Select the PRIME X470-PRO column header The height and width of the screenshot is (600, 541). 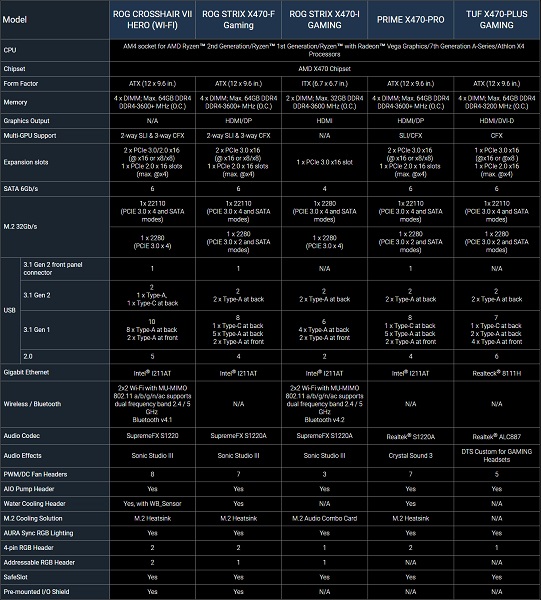(x=411, y=20)
